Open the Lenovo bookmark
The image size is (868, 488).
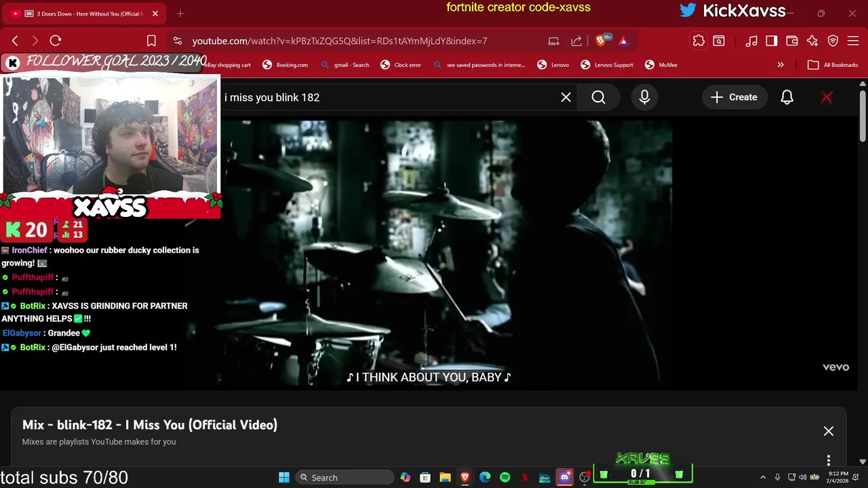(553, 65)
